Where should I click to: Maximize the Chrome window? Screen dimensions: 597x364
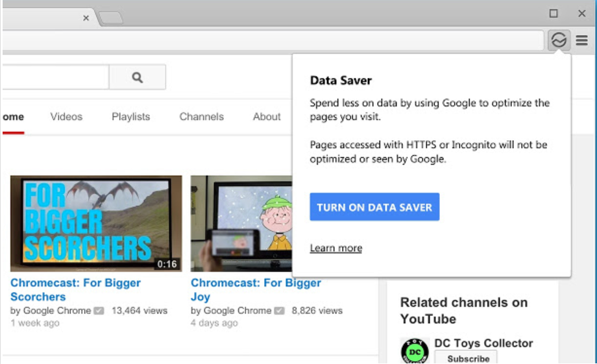pyautogui.click(x=554, y=14)
